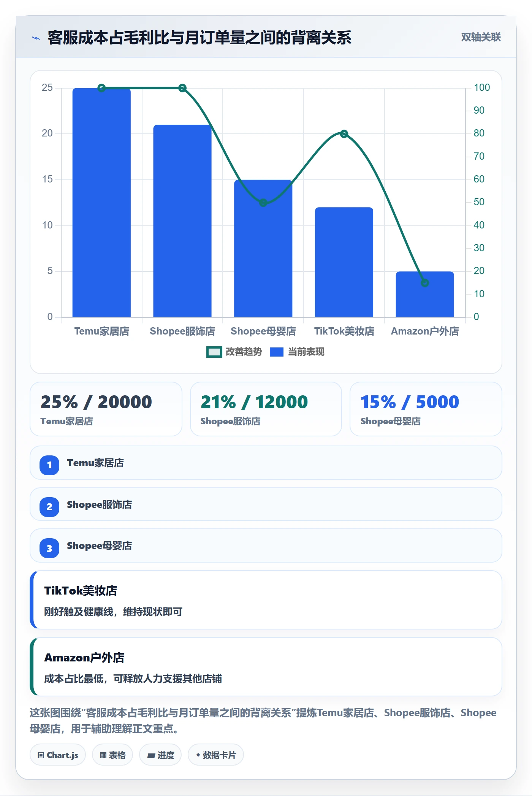
Task: Click the 数据卡片 tag
Action: pos(216,755)
